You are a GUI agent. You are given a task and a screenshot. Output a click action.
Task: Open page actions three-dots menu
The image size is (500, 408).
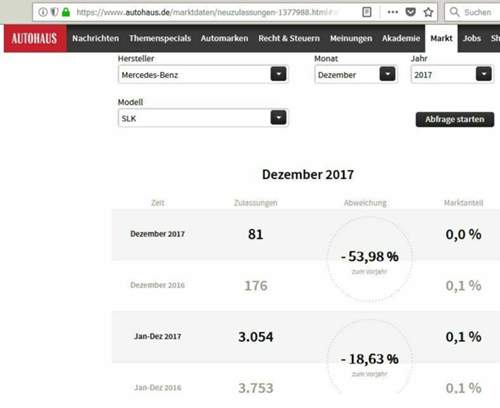coord(393,12)
